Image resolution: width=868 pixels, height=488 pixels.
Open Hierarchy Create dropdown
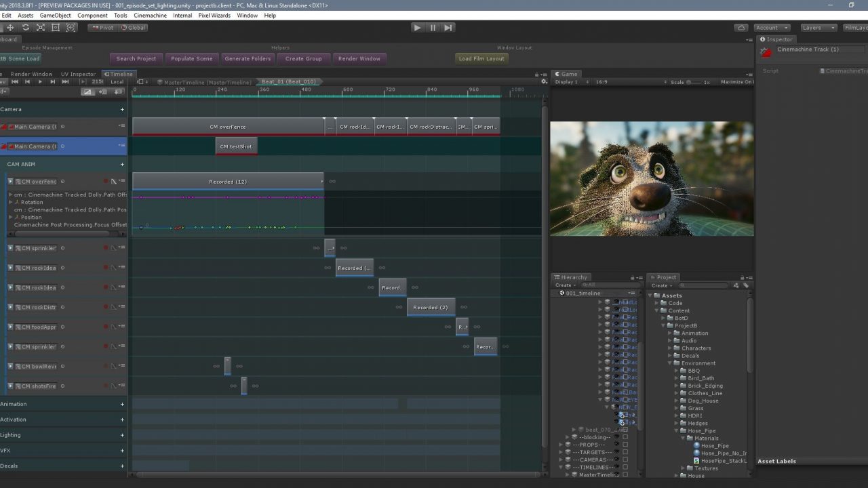click(566, 285)
